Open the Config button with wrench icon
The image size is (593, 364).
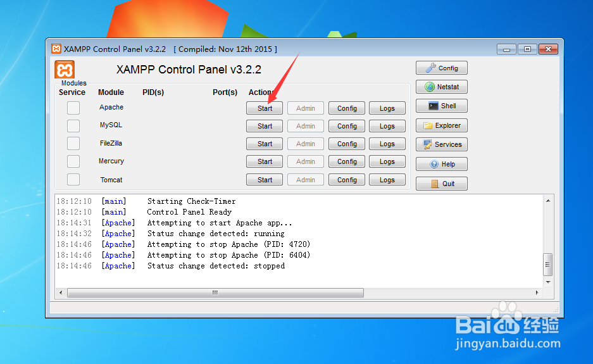(x=441, y=68)
